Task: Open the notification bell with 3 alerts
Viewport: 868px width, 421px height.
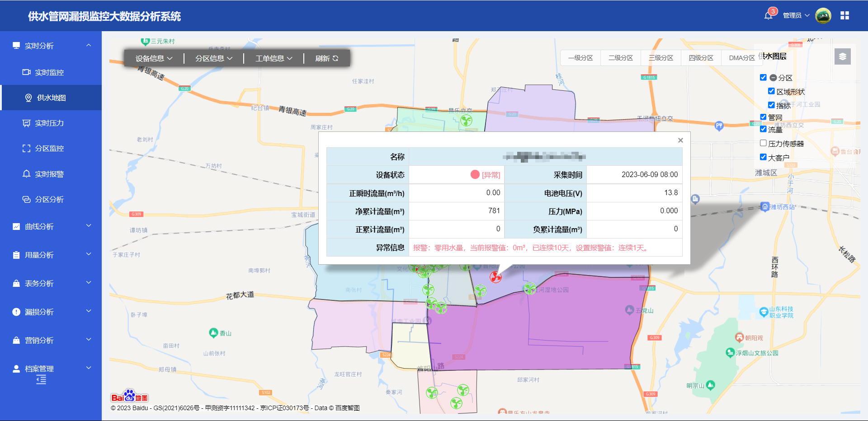Action: pos(768,16)
